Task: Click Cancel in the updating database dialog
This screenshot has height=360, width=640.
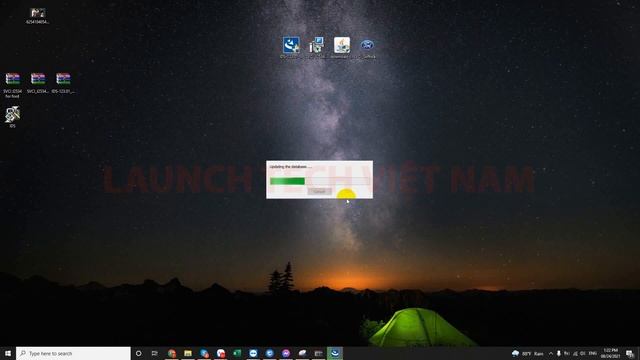Action: pos(319,191)
